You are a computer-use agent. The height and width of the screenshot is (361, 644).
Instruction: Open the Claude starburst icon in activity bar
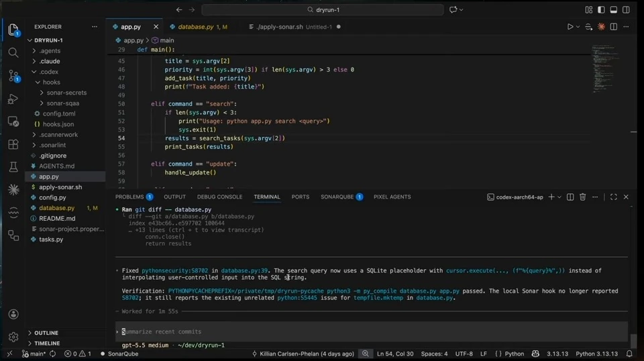point(13,189)
